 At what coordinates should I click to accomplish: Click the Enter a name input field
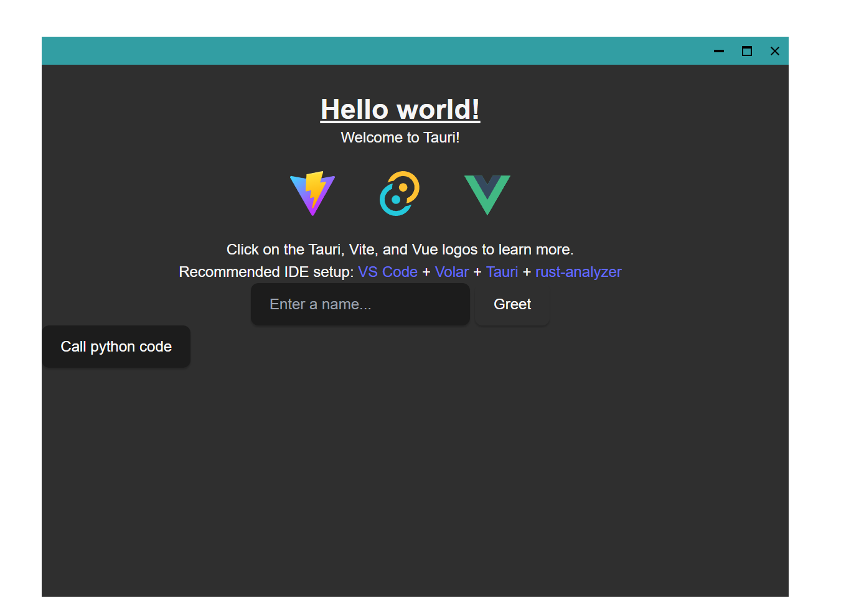click(x=360, y=304)
